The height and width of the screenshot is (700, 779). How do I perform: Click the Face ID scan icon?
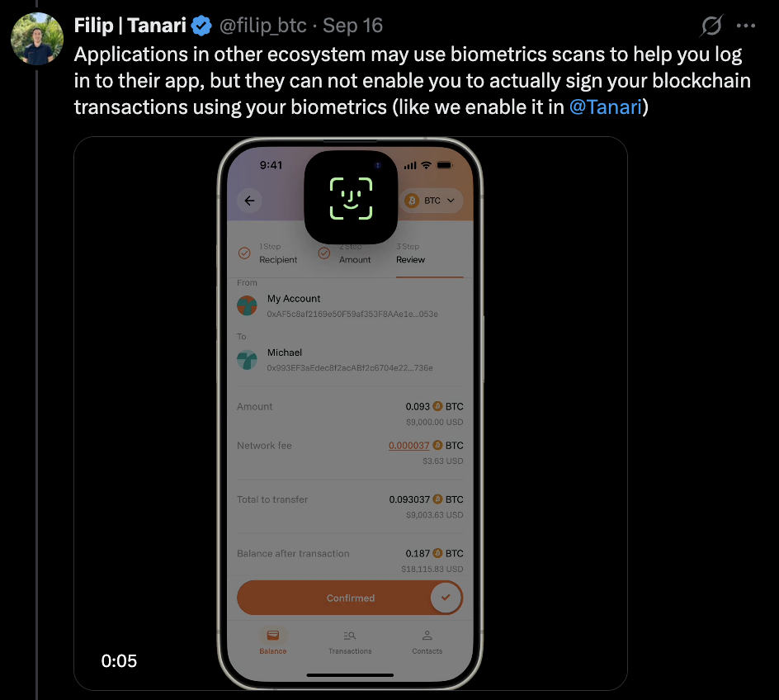(x=351, y=198)
